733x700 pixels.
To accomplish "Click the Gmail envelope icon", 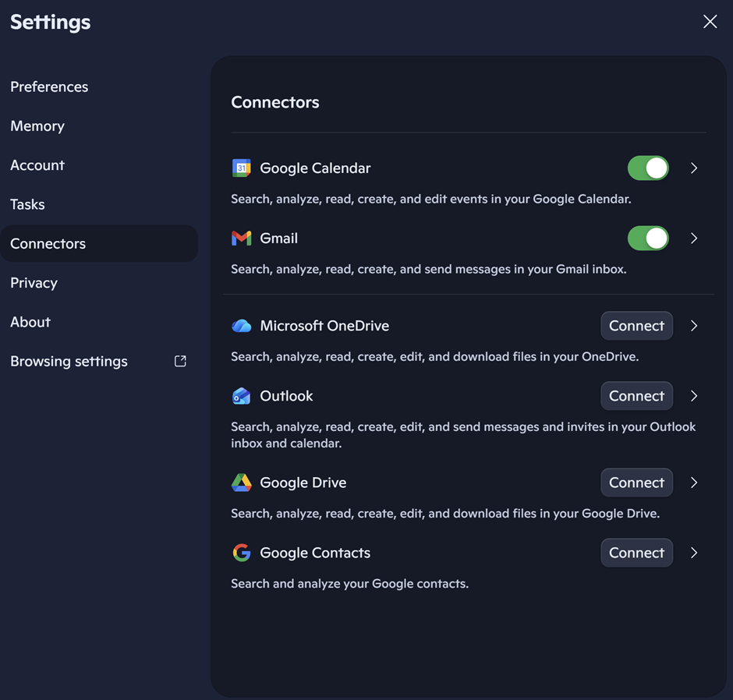I will click(x=242, y=239).
